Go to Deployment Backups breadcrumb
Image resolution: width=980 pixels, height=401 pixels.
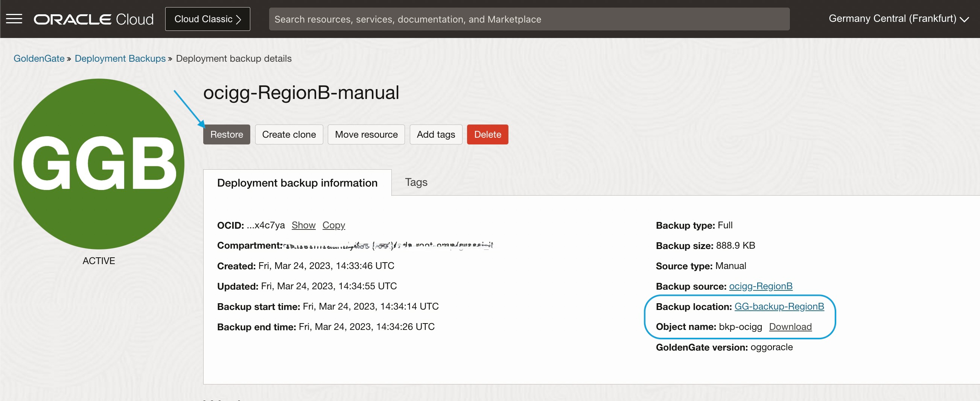[x=120, y=59]
